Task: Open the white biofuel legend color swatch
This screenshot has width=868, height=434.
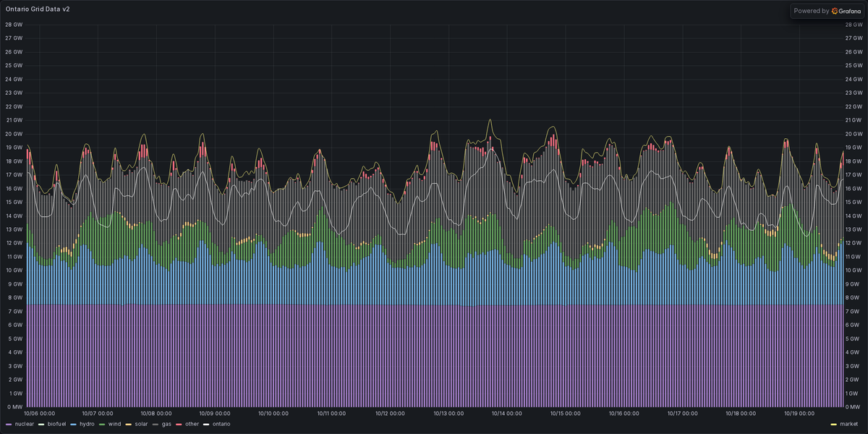Action: click(x=41, y=424)
